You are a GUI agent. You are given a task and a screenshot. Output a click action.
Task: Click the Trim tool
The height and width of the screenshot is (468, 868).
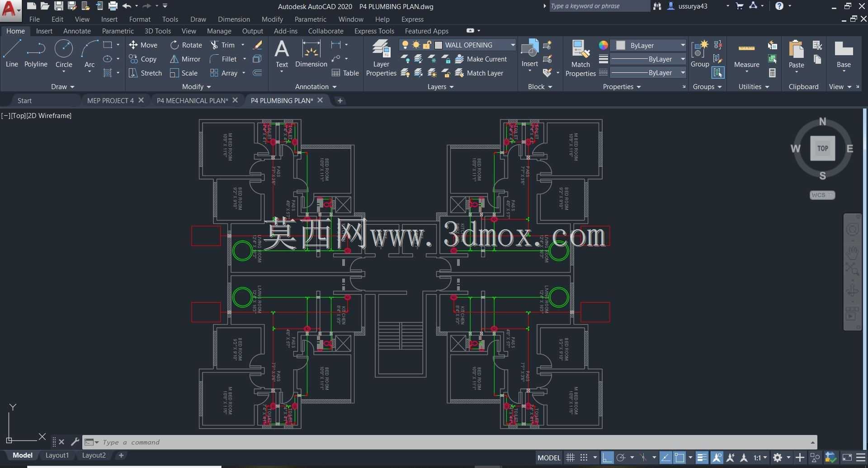tap(222, 45)
